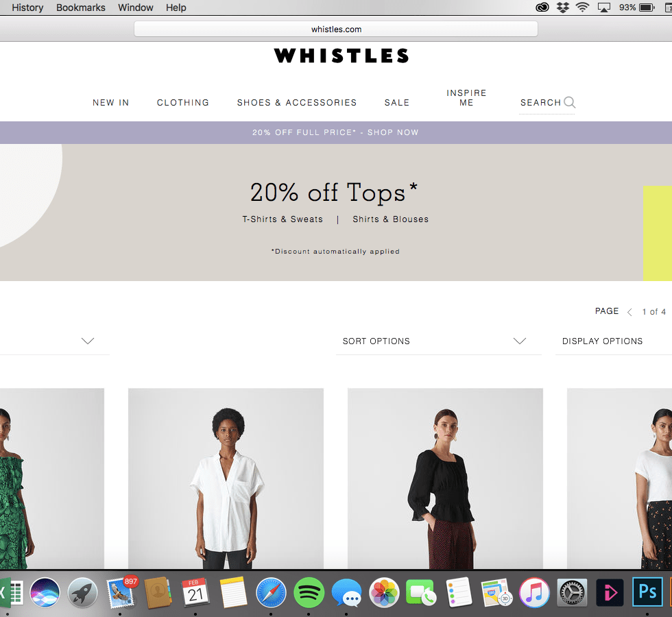Image resolution: width=672 pixels, height=617 pixels.
Task: Open the Mail app with 897 badge
Action: pyautogui.click(x=121, y=593)
